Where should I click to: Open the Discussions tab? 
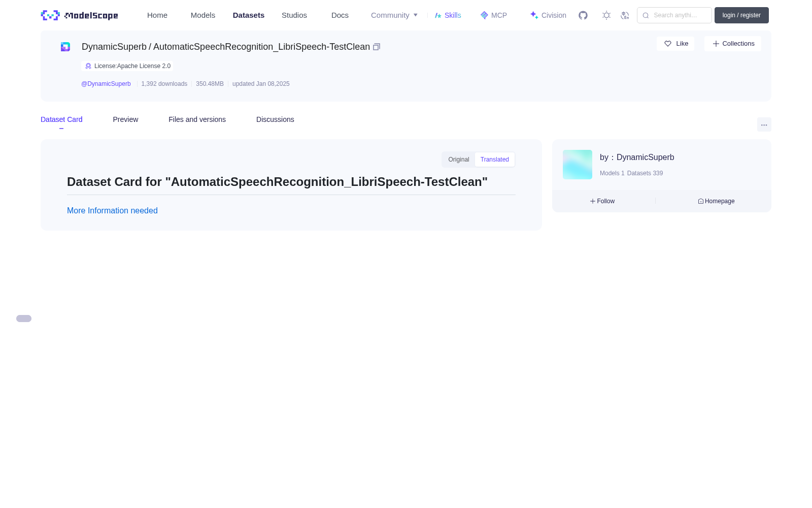pyautogui.click(x=275, y=119)
